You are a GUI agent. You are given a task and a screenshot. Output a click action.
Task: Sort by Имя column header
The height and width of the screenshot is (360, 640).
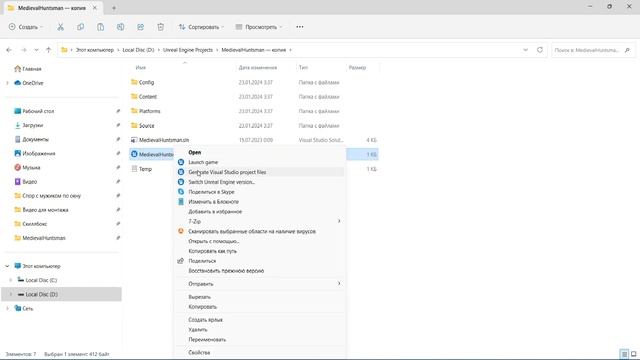[141, 67]
